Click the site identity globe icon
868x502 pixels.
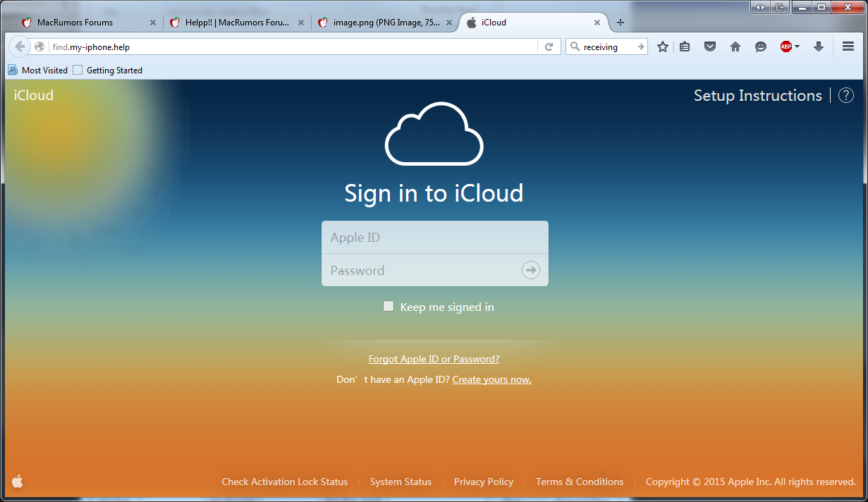click(x=39, y=47)
